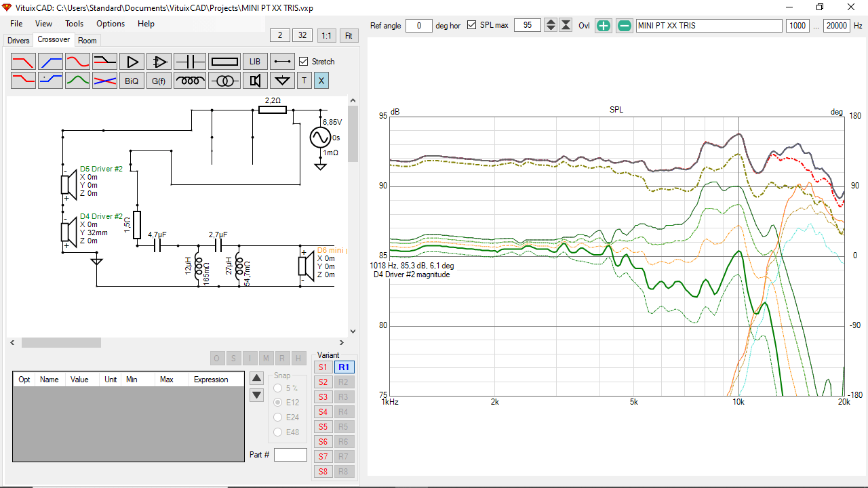868x488 pixels.
Task: Decrease SPL max with down arrow
Action: point(551,28)
